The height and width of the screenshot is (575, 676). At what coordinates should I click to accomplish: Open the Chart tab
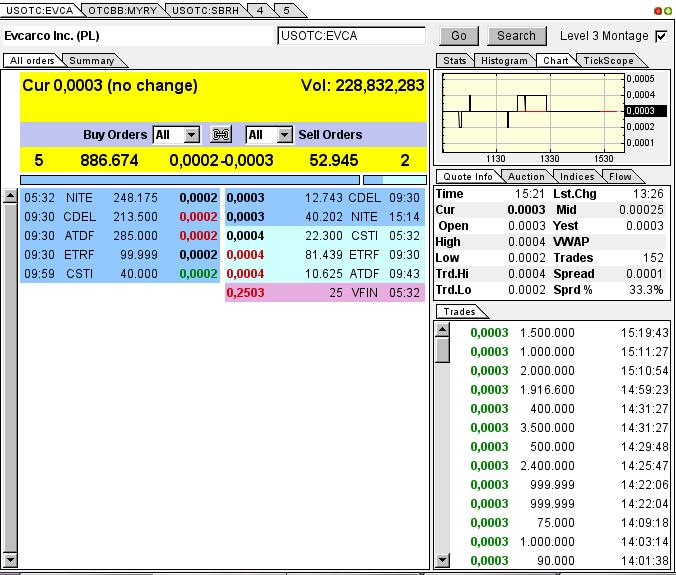tap(555, 61)
